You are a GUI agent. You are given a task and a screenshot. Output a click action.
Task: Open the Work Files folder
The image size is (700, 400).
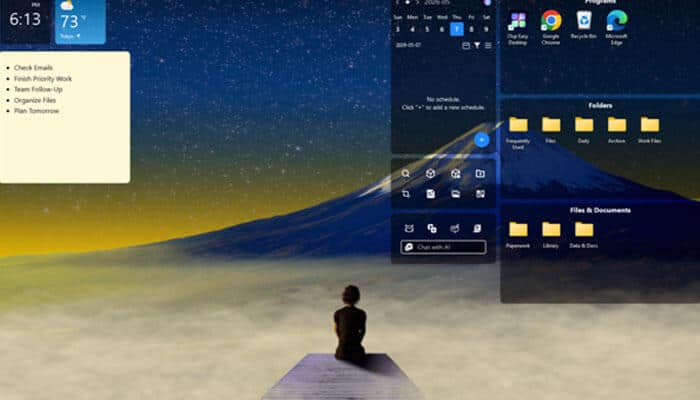click(x=650, y=130)
